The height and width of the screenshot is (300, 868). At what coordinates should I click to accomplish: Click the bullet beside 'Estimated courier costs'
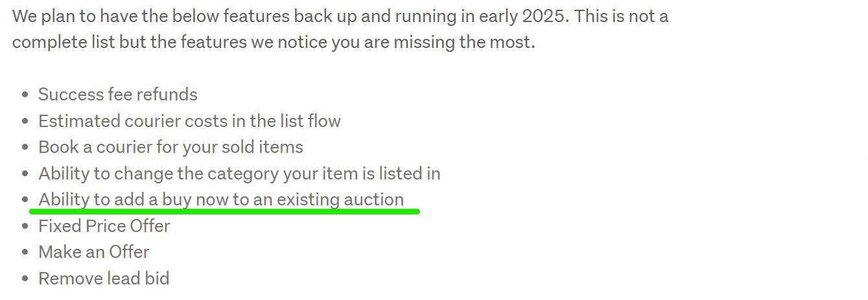(x=25, y=122)
